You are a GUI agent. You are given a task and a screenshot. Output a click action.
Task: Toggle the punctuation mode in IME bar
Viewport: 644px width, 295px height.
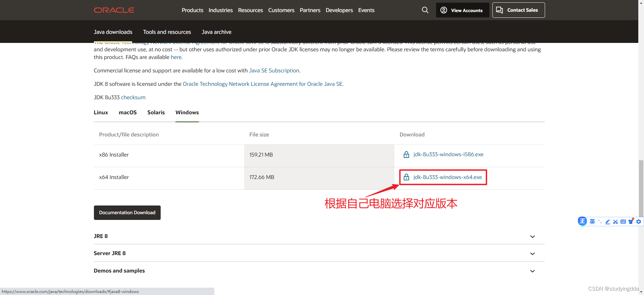[600, 222]
